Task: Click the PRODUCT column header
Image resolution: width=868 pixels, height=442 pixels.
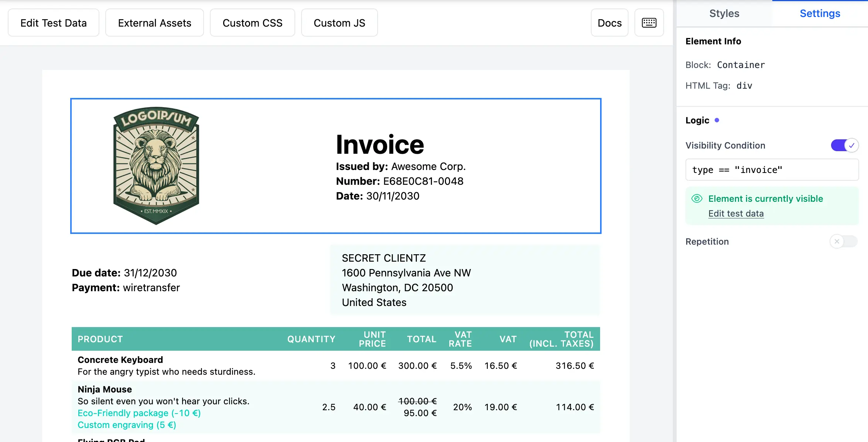Action: (100, 339)
